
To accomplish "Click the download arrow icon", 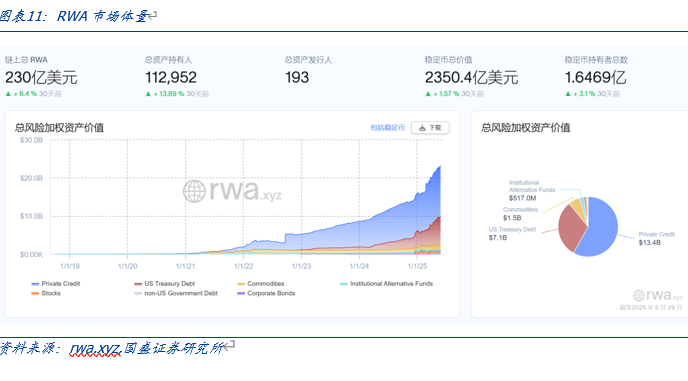I will (422, 128).
